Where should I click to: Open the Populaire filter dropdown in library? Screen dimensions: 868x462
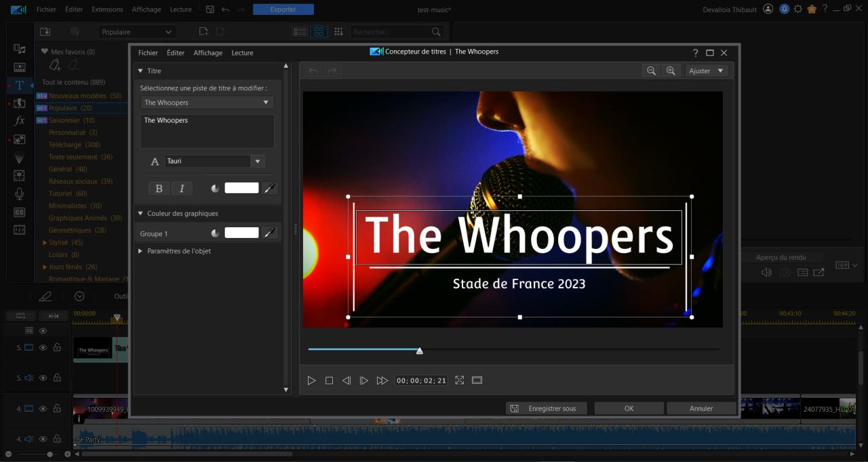pos(137,32)
